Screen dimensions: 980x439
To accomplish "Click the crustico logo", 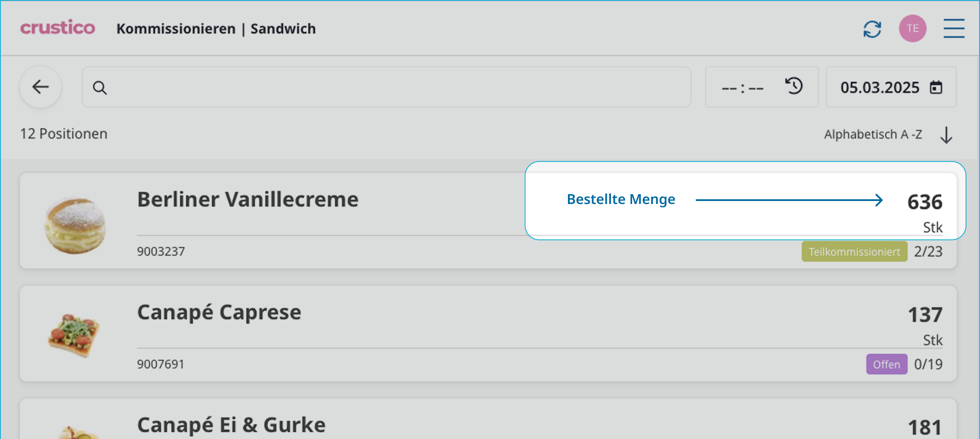I will point(58,28).
